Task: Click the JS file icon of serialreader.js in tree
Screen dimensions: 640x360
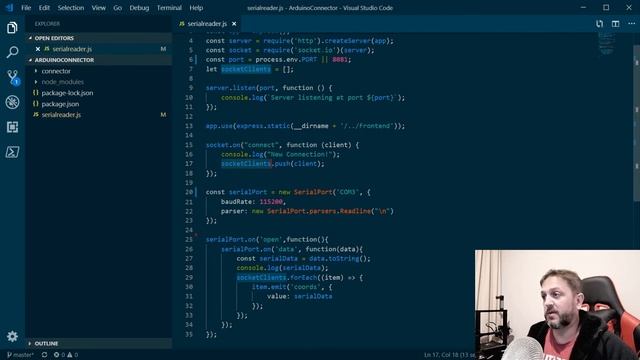Action: point(36,115)
